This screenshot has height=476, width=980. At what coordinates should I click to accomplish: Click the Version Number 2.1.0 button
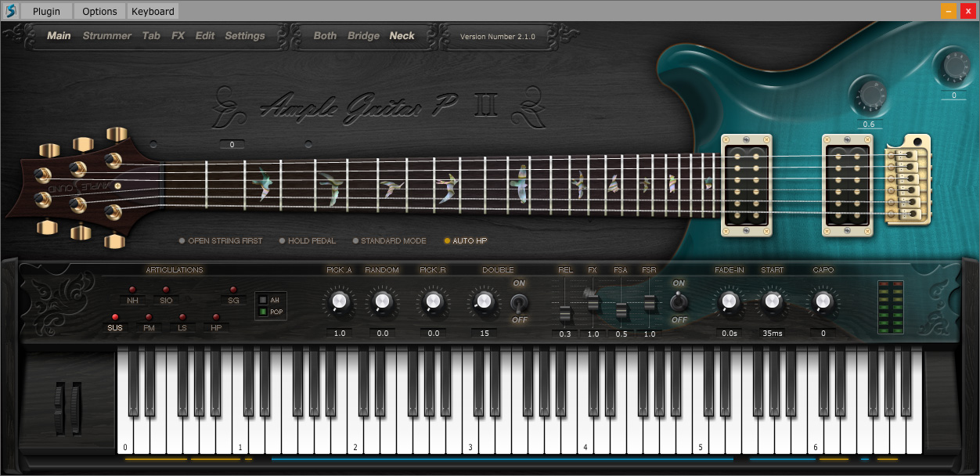[499, 35]
